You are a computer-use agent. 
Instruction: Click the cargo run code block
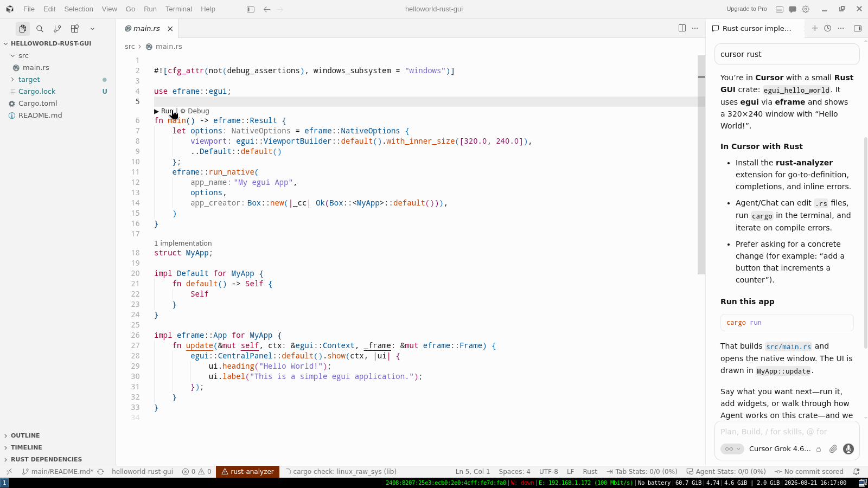point(787,323)
